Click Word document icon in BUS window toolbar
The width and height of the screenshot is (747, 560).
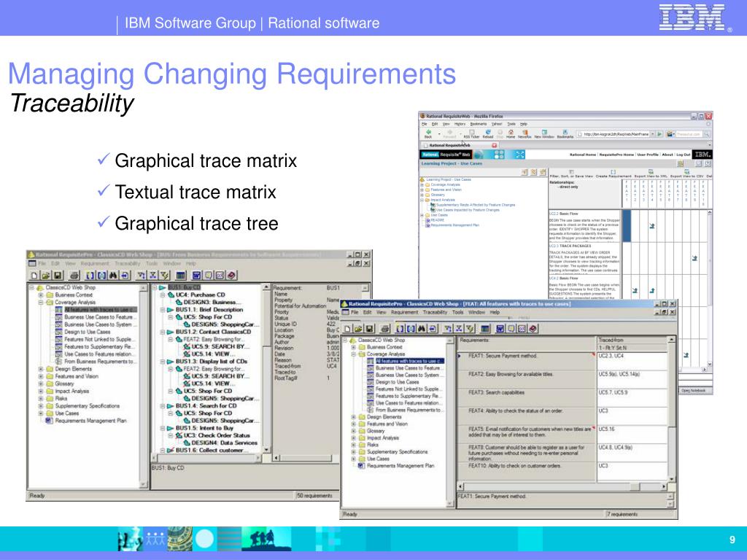tap(196, 275)
